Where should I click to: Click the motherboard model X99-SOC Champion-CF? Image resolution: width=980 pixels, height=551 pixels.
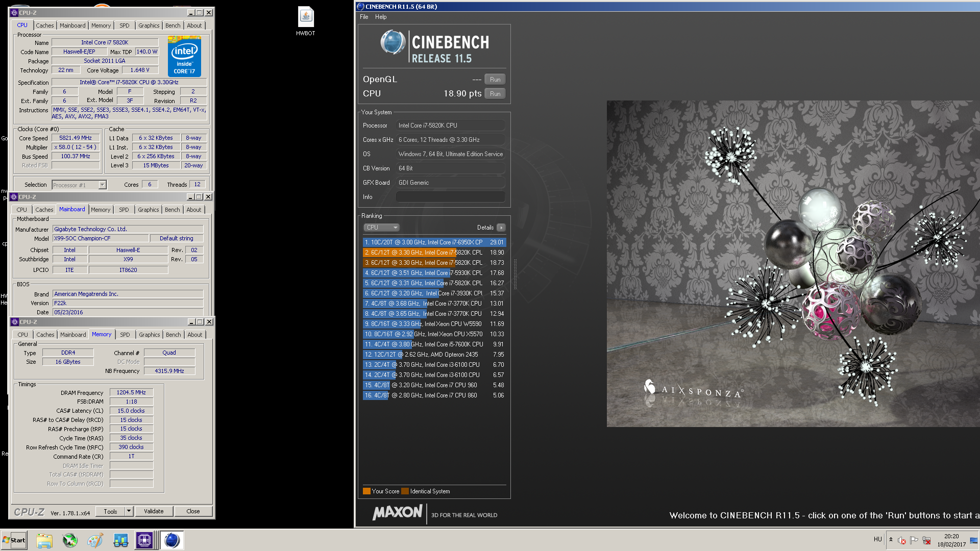pos(101,238)
